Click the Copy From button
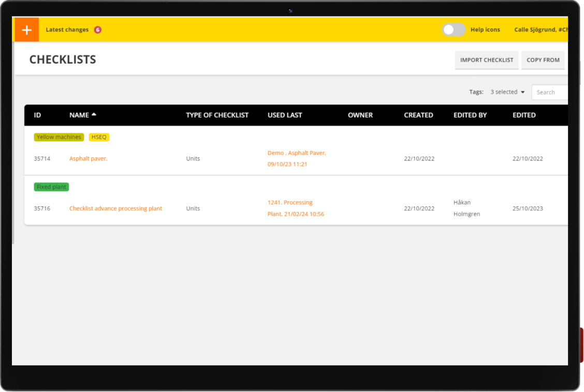 (543, 60)
